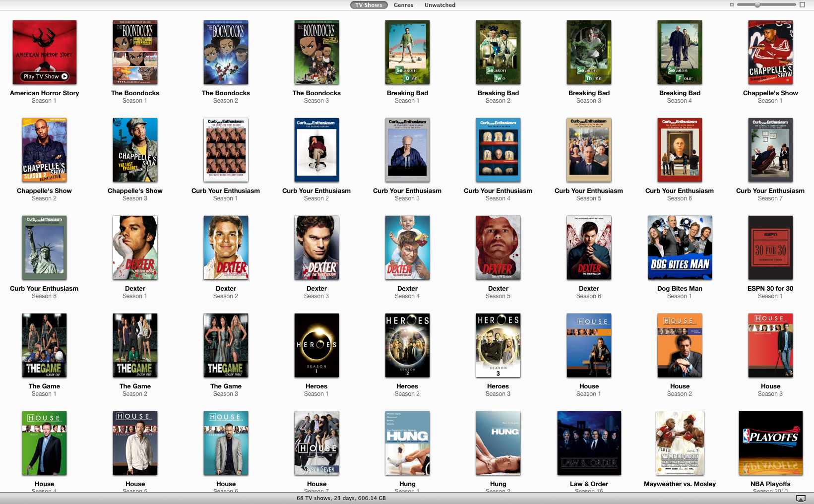Screen dimensions: 814x504
Task: Open Chappelle's Show Season 2 cover
Action: 44,150
